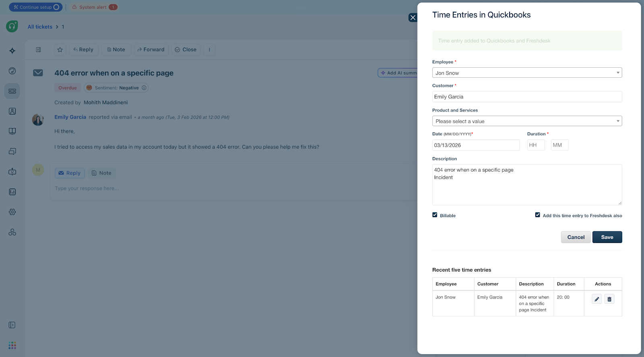
Task: Click the Actions column header
Action: tap(603, 284)
